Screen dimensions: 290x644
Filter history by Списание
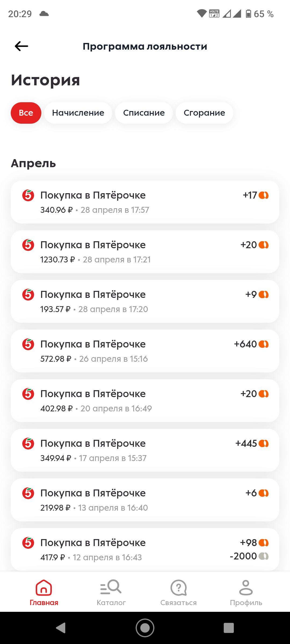(144, 113)
